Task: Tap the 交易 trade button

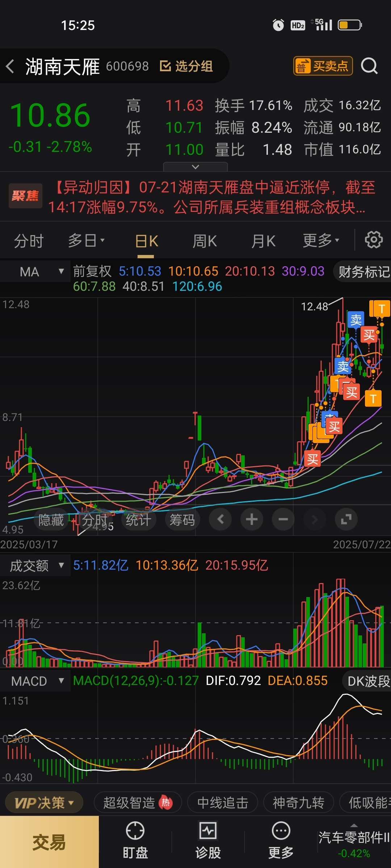Action: click(x=49, y=842)
